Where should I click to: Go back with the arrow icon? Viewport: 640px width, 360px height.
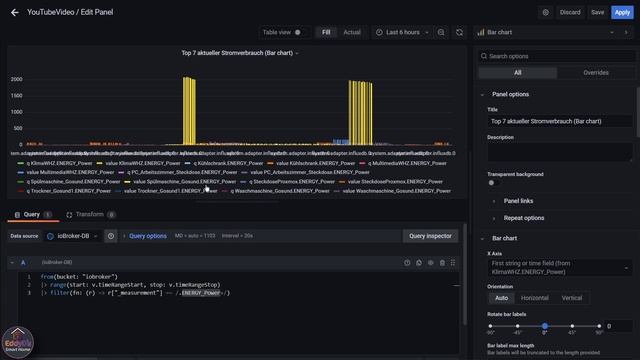pos(15,13)
